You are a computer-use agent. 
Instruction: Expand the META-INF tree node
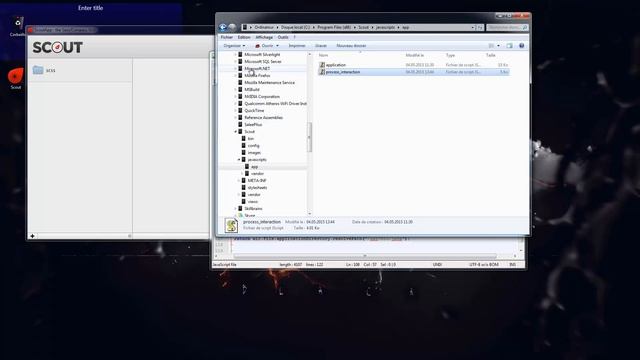pyautogui.click(x=239, y=180)
